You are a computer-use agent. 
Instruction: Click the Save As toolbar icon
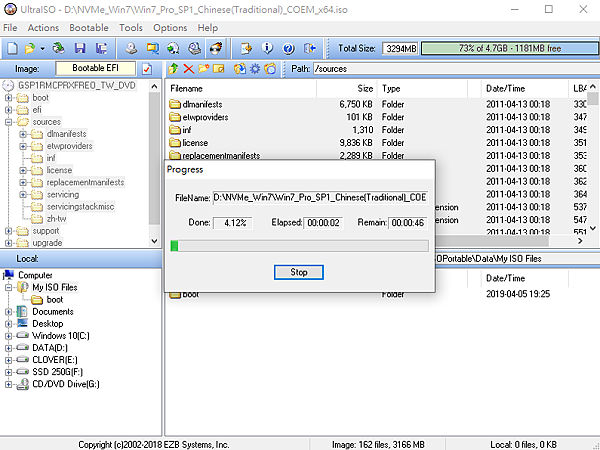tap(101, 49)
